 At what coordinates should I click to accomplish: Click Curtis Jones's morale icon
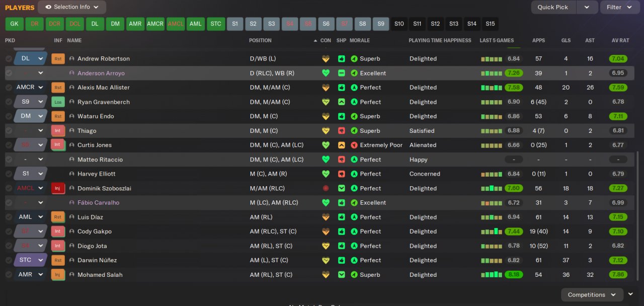[355, 145]
